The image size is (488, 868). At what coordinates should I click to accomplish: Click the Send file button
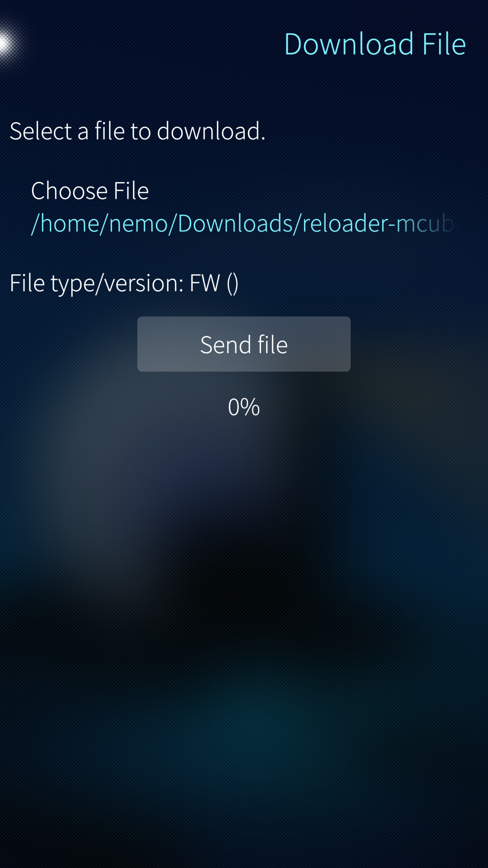(244, 344)
